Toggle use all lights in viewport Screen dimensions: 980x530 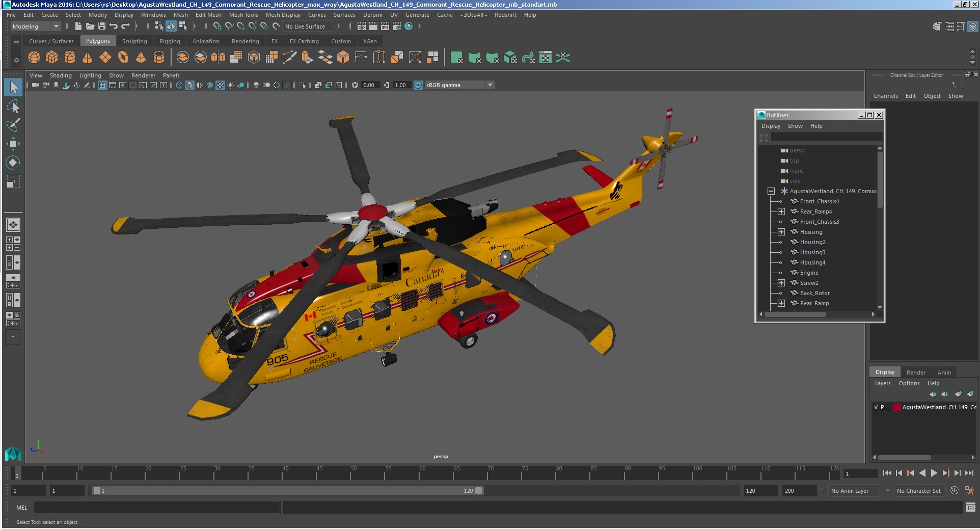[x=230, y=85]
